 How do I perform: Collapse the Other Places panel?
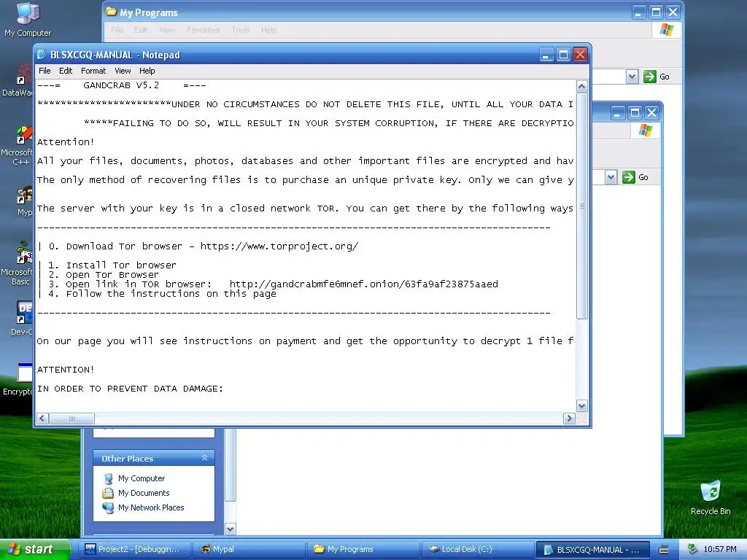(x=204, y=458)
